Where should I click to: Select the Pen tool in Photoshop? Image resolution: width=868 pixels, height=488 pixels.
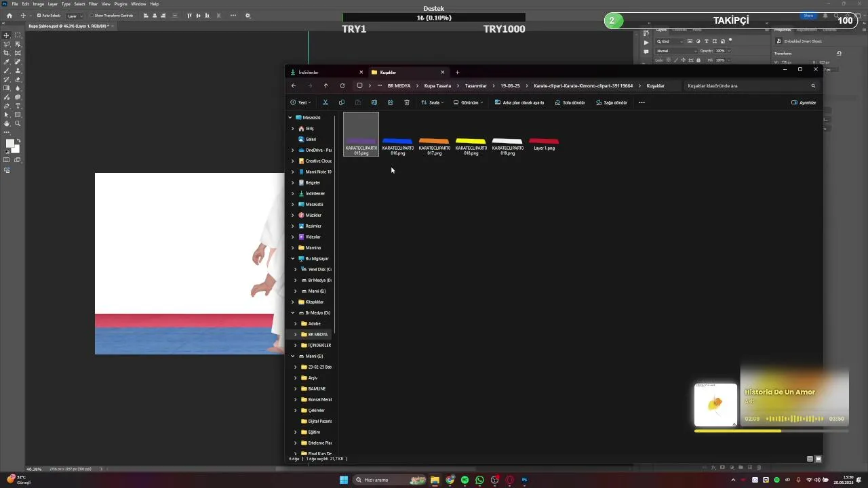click(7, 106)
